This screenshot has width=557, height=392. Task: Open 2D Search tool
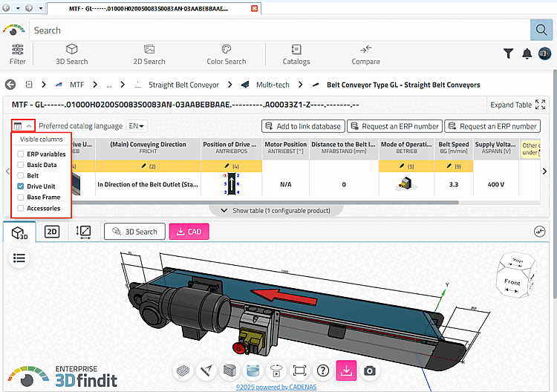tap(149, 54)
